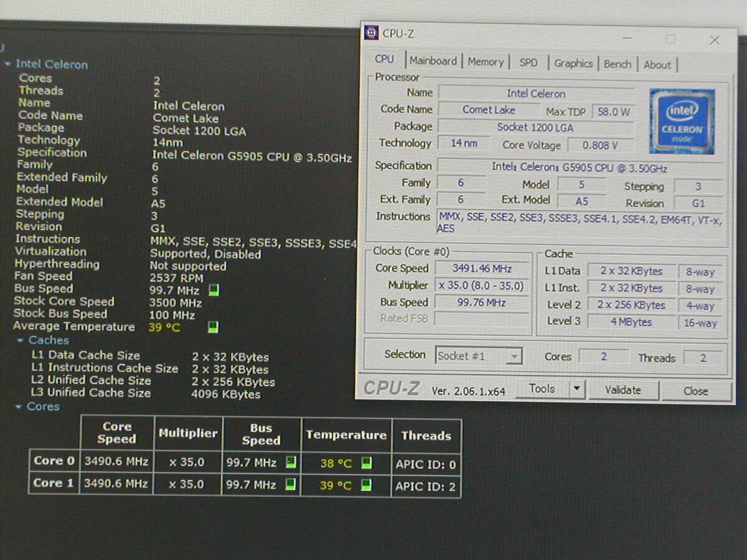Click the CPU-Z Core Speed value 3491.46 MHz
Screen dimensions: 747x560
pos(482,269)
